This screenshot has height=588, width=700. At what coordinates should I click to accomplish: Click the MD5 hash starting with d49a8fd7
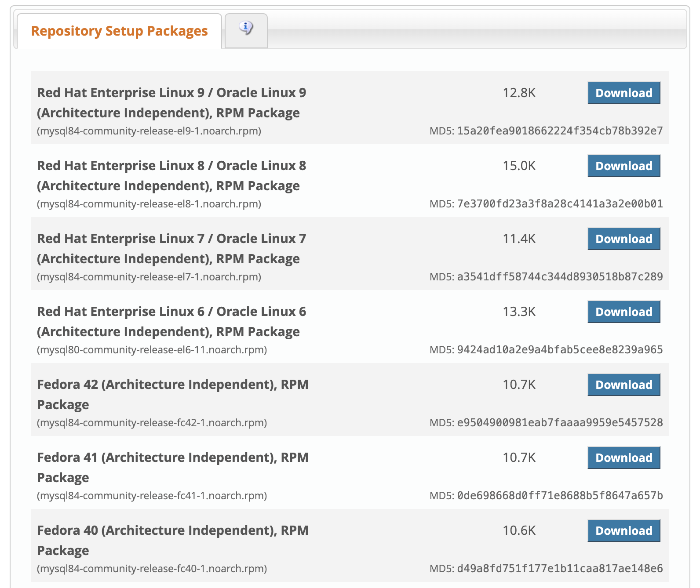tap(559, 569)
